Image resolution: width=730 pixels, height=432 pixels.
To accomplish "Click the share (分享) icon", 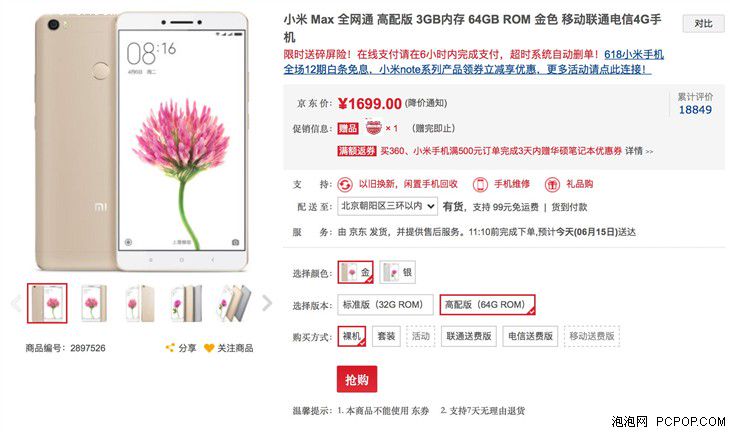I will (x=170, y=347).
